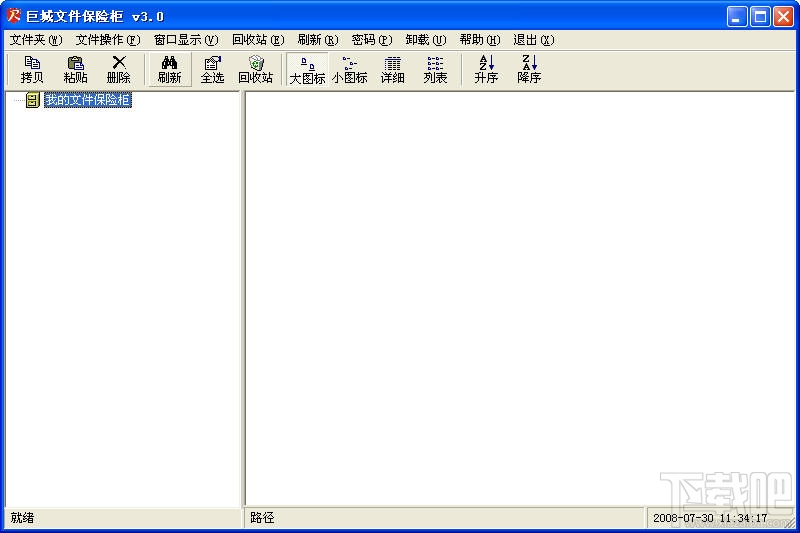This screenshot has width=800, height=533.
Task: Click the 刷新 binoculars toolbar icon
Action: pos(169,69)
